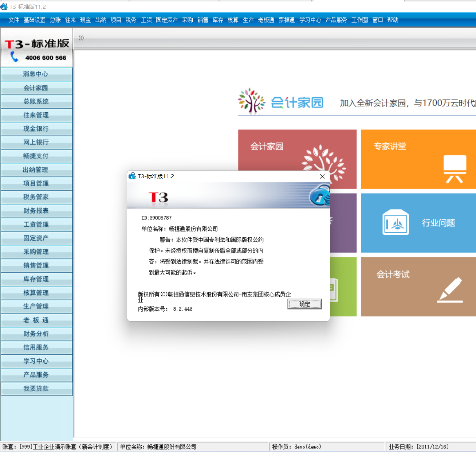
Task: Open the 固定资产 menu in menu bar
Action: 167,20
